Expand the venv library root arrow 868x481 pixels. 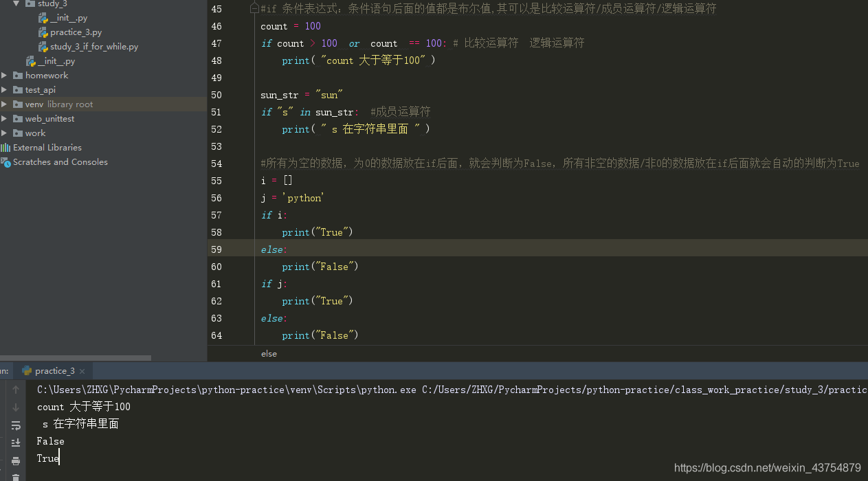pyautogui.click(x=4, y=104)
